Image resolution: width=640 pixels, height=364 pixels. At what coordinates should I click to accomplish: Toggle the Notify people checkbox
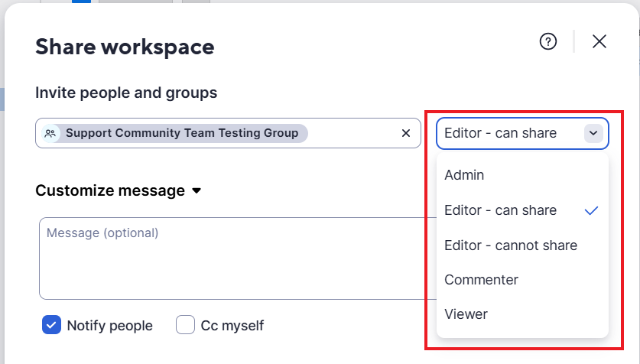51,325
